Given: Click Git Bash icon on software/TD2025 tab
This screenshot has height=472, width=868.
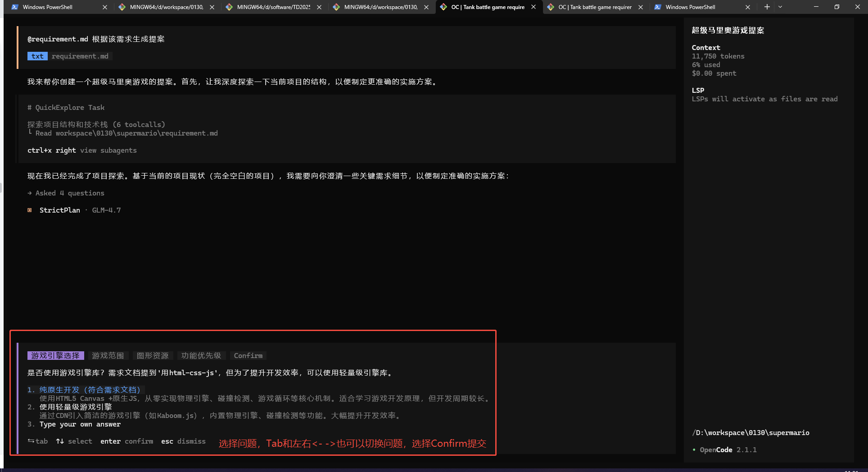Looking at the screenshot, I should coord(229,7).
